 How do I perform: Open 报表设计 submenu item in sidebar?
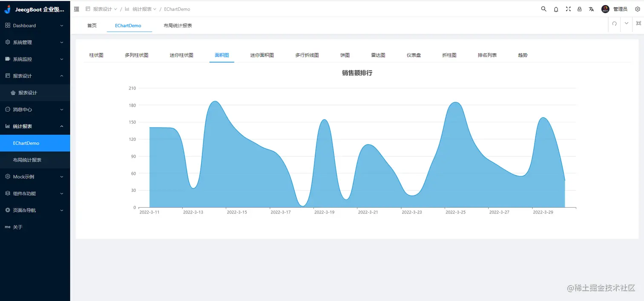(35, 93)
